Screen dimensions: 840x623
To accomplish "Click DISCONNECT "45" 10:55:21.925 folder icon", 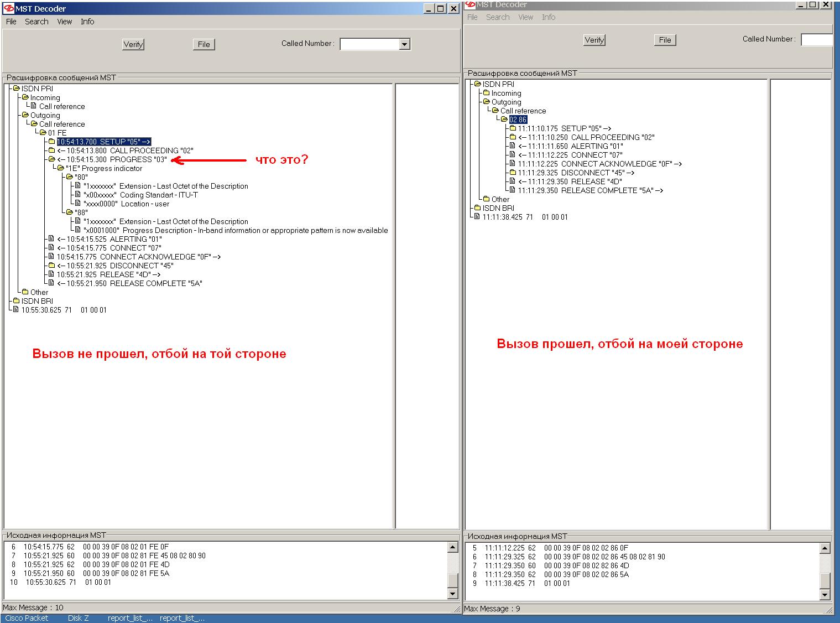I will (x=52, y=266).
